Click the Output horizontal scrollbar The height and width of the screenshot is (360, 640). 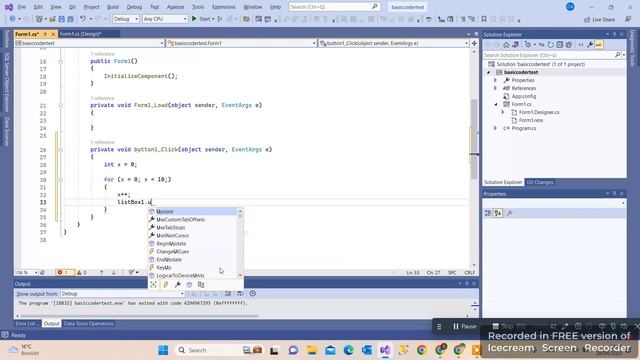point(140,316)
